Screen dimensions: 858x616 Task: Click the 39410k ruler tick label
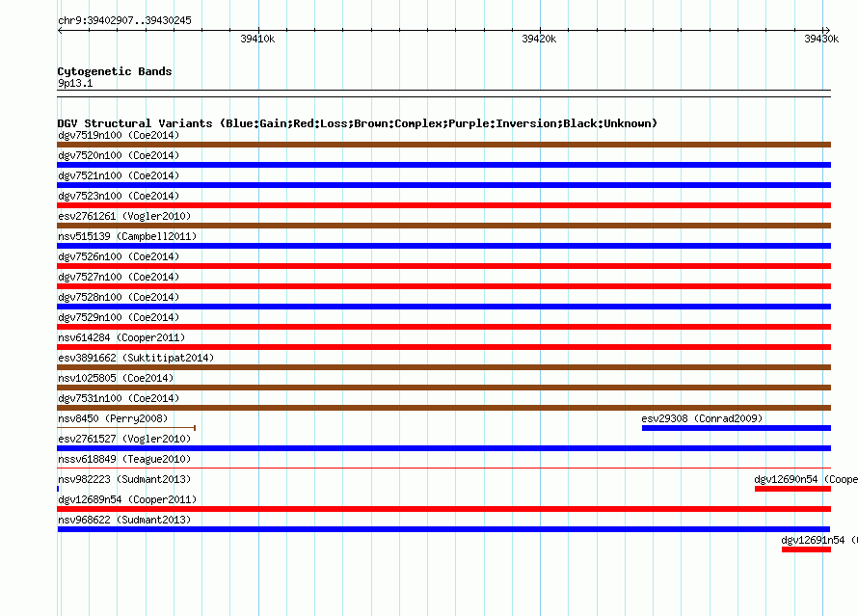pyautogui.click(x=257, y=39)
